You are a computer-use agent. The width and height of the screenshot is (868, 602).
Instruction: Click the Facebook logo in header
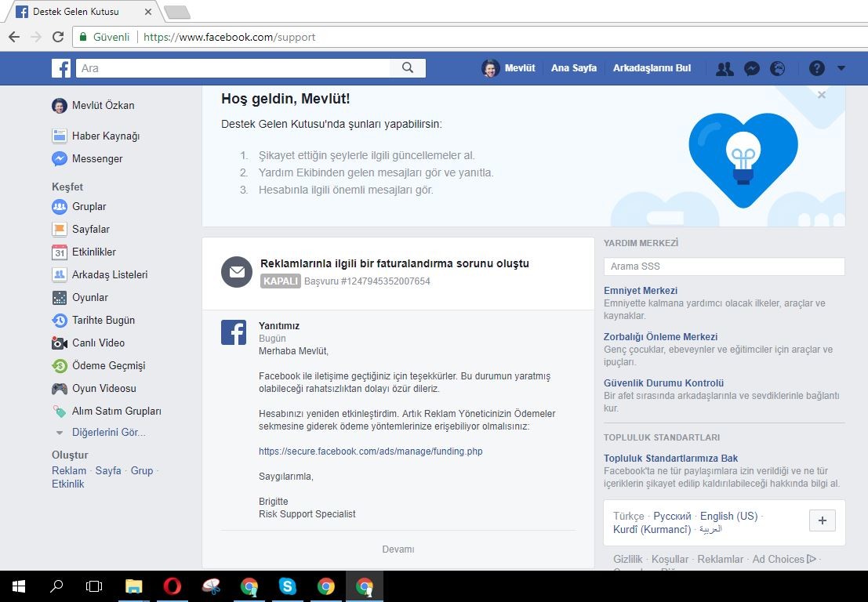pos(61,68)
